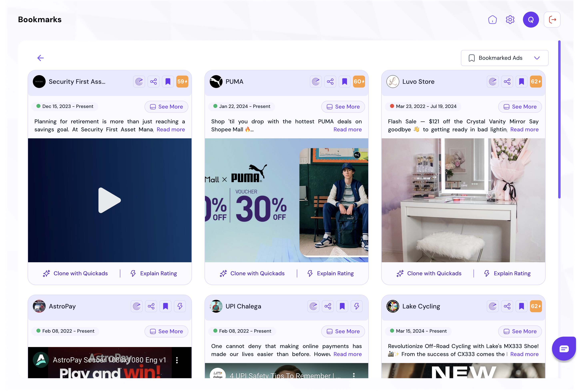Open the Luvo vanity mirror image

(463, 200)
